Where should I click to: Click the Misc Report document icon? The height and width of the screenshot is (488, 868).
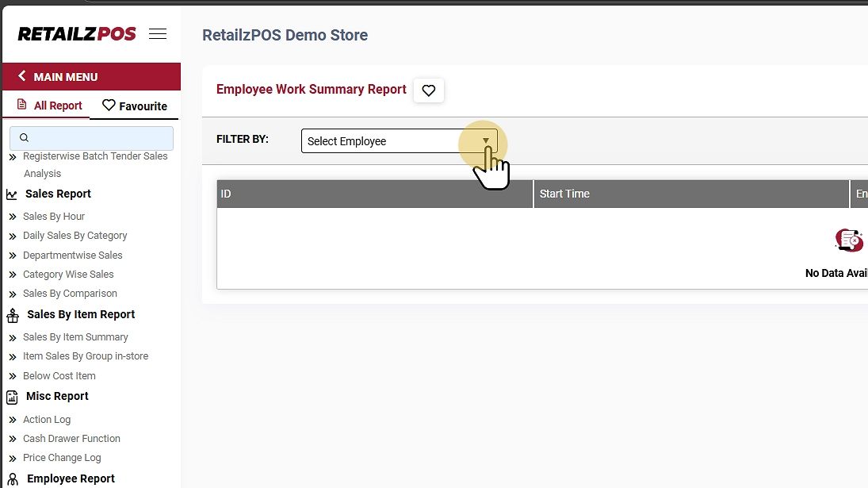tap(12, 397)
